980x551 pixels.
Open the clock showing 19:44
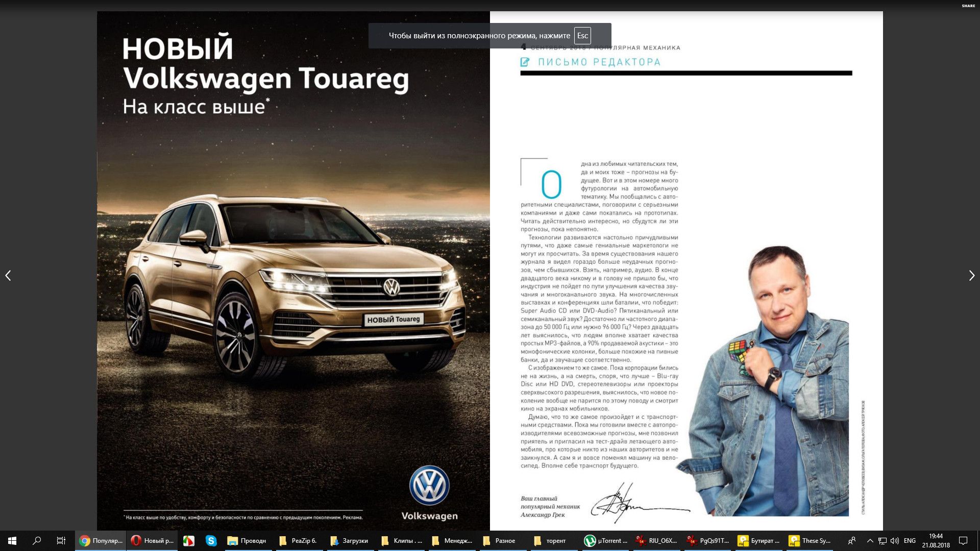coord(936,541)
